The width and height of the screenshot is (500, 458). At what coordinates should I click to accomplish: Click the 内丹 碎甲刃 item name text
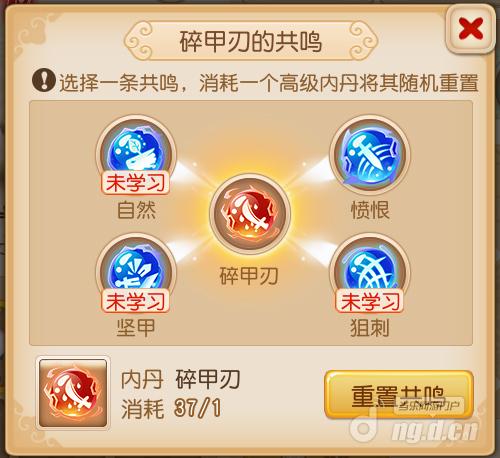point(180,380)
